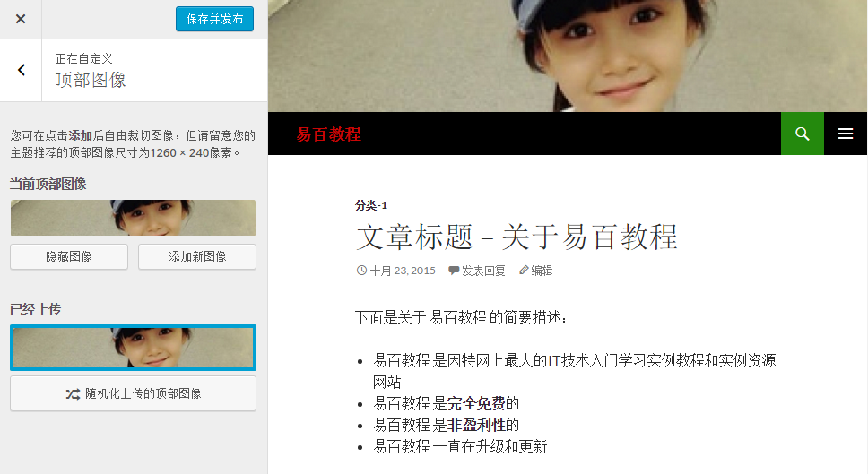Open the post title 文章标题 – 关于易百教程

click(516, 237)
